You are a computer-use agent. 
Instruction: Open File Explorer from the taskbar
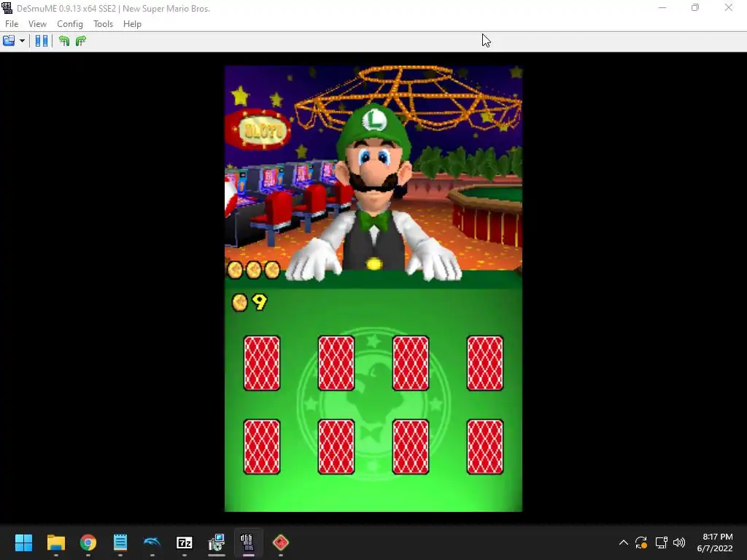[55, 542]
